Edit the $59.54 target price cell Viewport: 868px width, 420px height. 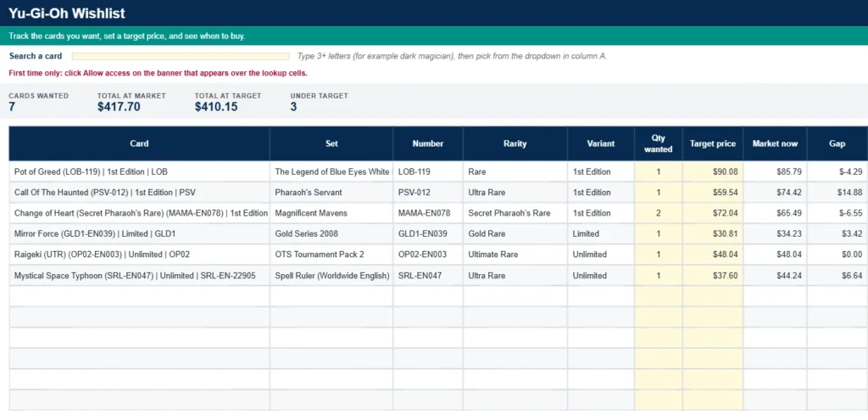[x=712, y=193]
